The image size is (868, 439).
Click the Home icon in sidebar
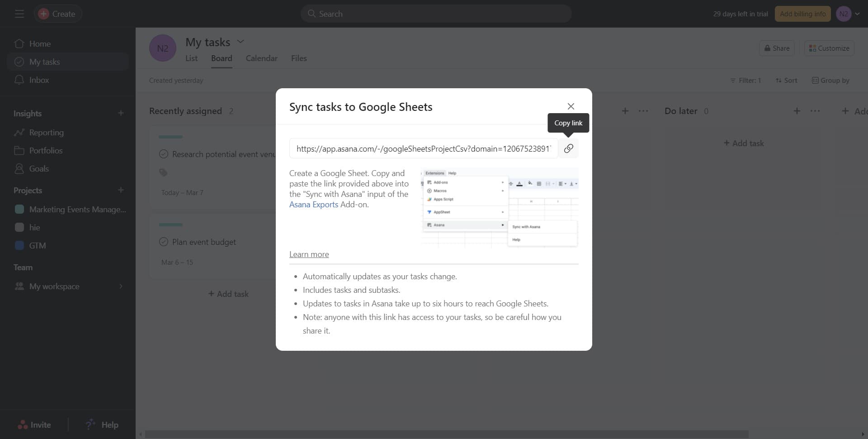coord(19,44)
